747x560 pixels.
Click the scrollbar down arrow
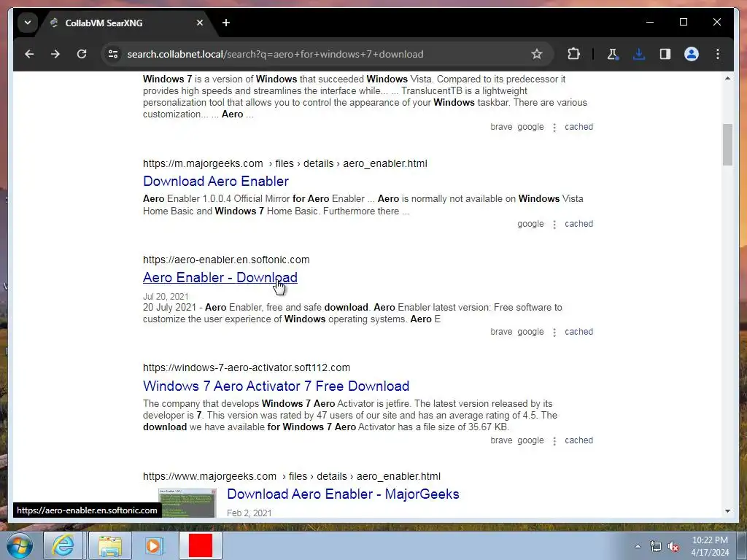[x=727, y=511]
